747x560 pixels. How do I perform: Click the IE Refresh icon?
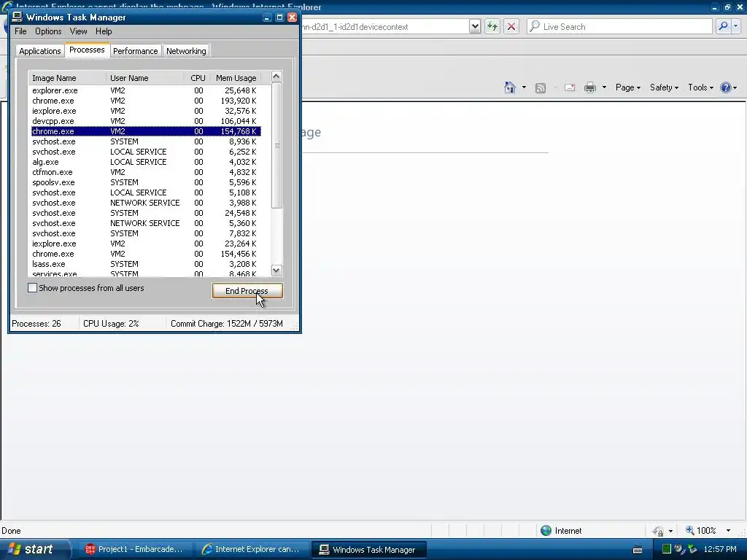point(492,27)
